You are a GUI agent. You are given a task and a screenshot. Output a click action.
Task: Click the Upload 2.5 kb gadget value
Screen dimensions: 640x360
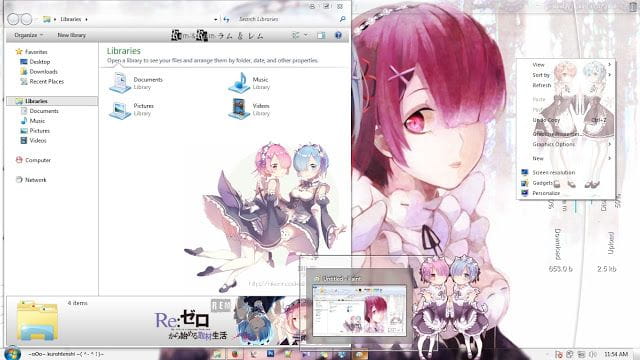click(607, 269)
